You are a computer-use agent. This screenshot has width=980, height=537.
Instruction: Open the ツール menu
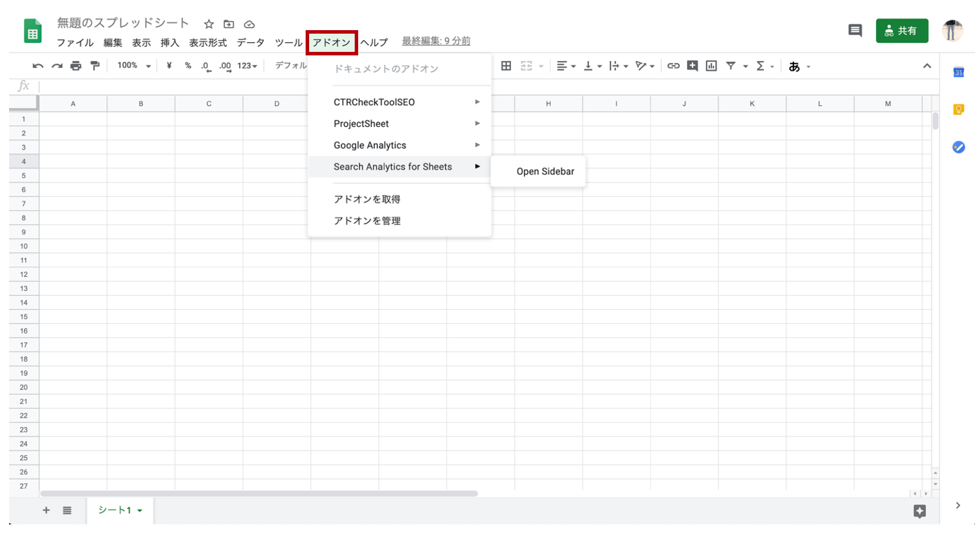point(289,43)
